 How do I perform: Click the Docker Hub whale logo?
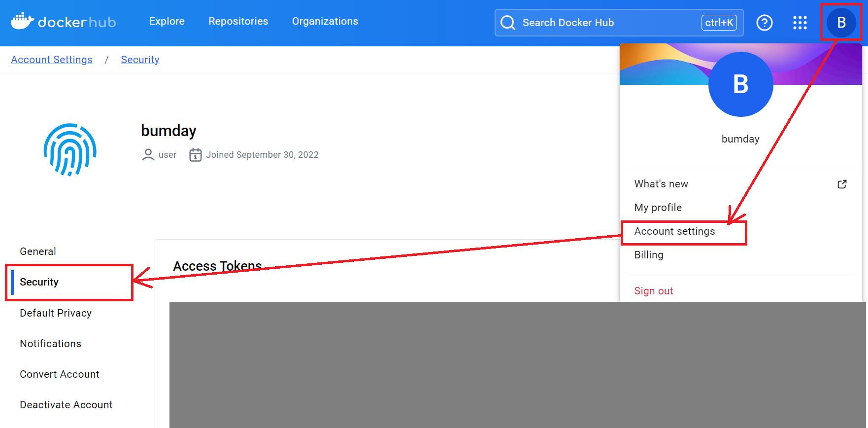23,21
